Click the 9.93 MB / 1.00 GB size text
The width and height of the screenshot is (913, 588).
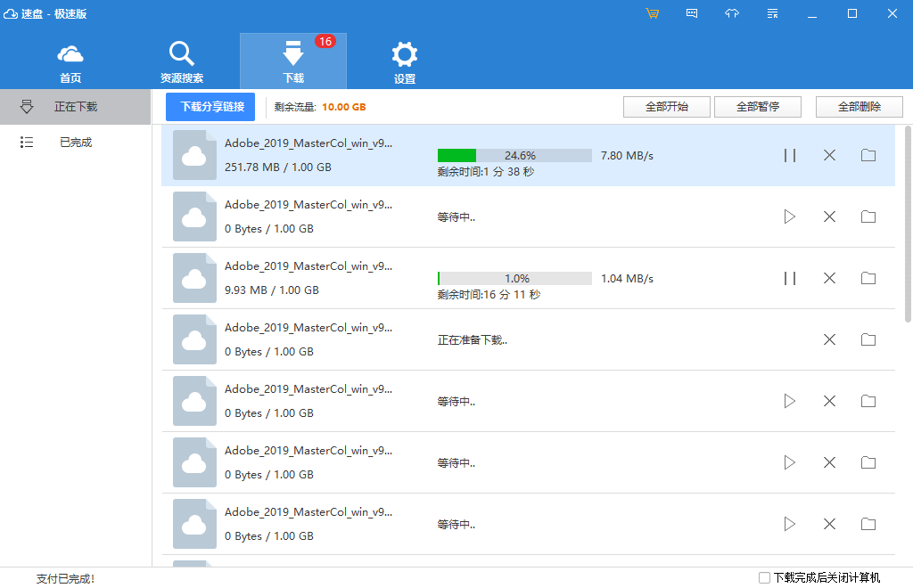click(x=272, y=290)
